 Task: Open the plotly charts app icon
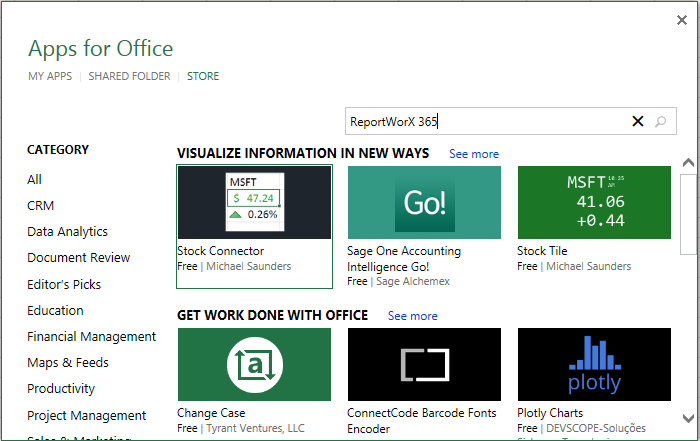pyautogui.click(x=594, y=365)
